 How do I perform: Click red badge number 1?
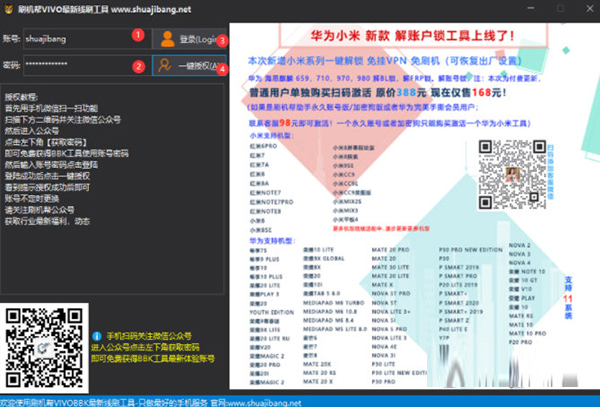click(138, 35)
